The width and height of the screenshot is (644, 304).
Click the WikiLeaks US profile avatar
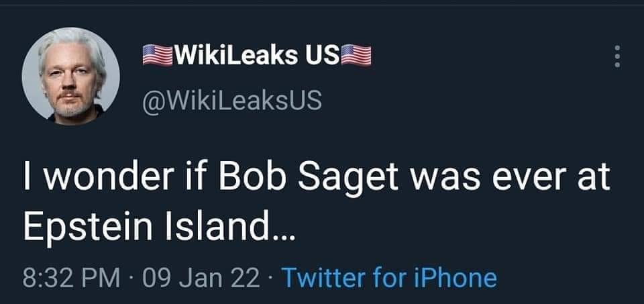click(70, 76)
